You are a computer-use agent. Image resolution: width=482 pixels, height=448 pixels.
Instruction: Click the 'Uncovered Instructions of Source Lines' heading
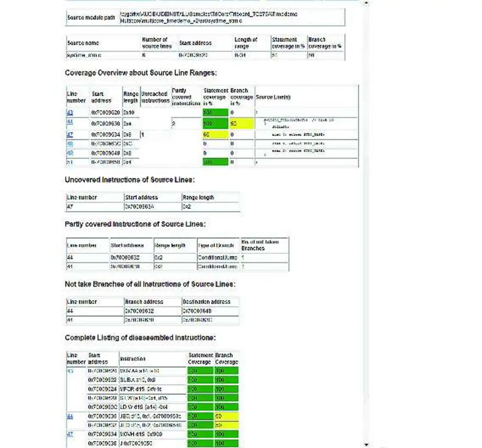pos(130,180)
